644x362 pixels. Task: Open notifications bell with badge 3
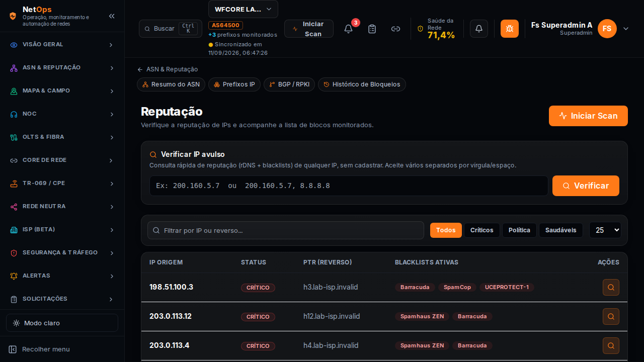[x=348, y=29]
